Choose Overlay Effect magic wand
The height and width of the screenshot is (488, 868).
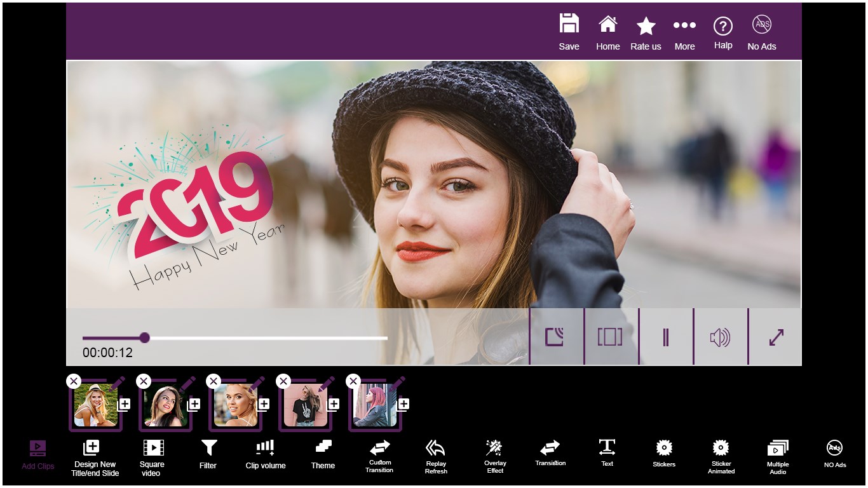point(494,448)
